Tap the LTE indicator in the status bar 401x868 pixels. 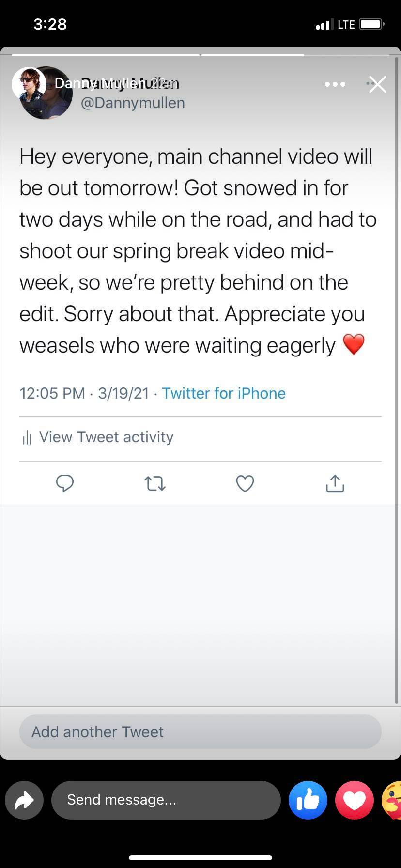346,24
